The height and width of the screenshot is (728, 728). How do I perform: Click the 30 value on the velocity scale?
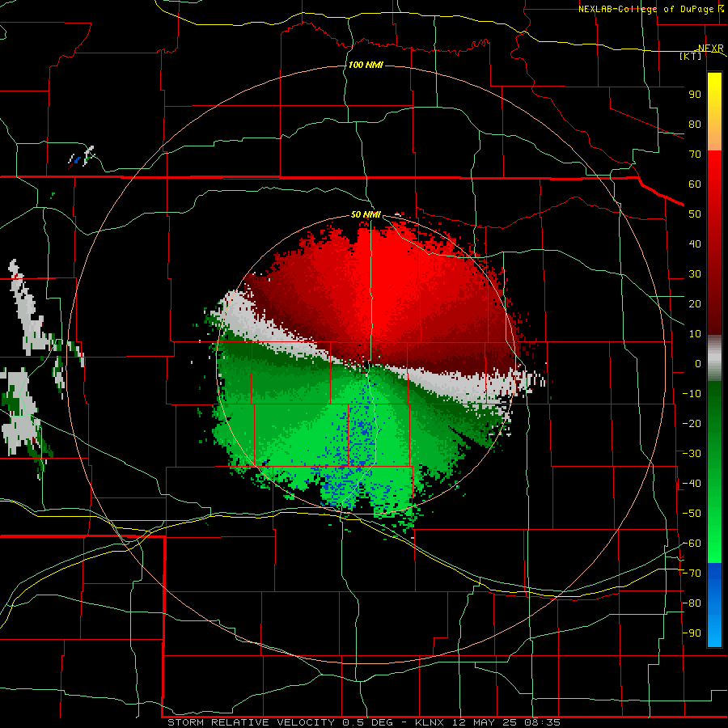[x=695, y=274]
